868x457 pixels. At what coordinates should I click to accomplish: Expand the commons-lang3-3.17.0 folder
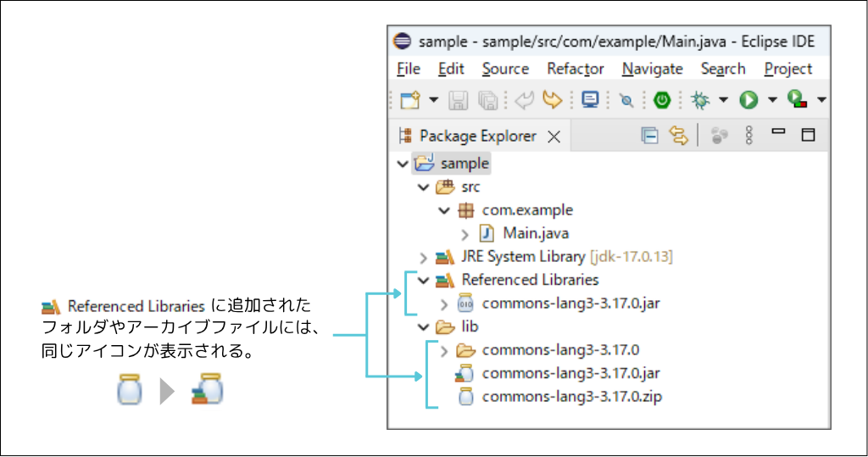444,351
